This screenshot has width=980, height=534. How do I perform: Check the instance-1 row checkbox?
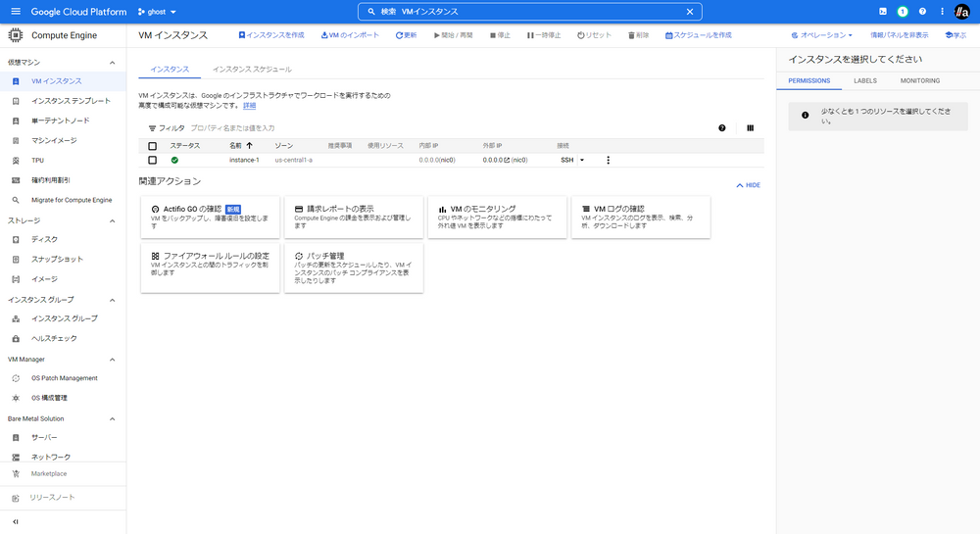click(x=152, y=160)
